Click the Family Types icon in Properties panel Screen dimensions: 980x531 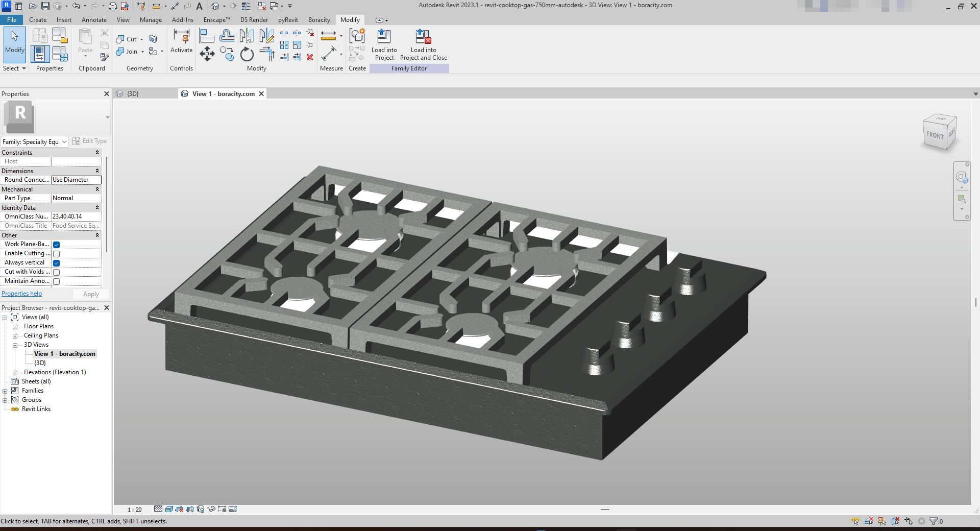click(x=60, y=54)
